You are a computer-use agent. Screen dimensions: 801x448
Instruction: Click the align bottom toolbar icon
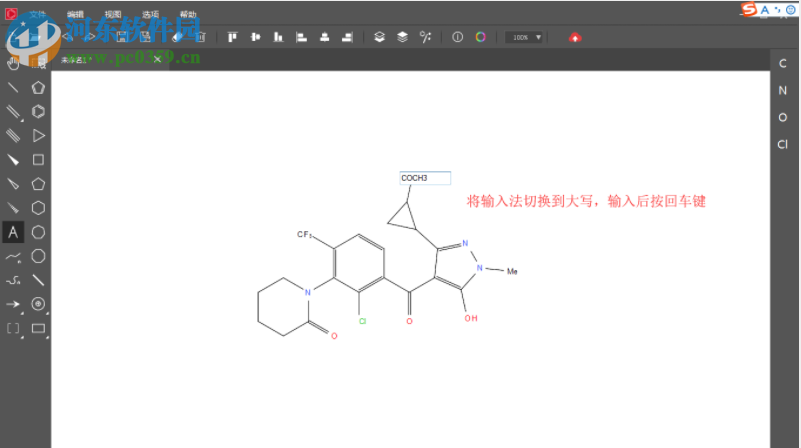pyautogui.click(x=278, y=37)
